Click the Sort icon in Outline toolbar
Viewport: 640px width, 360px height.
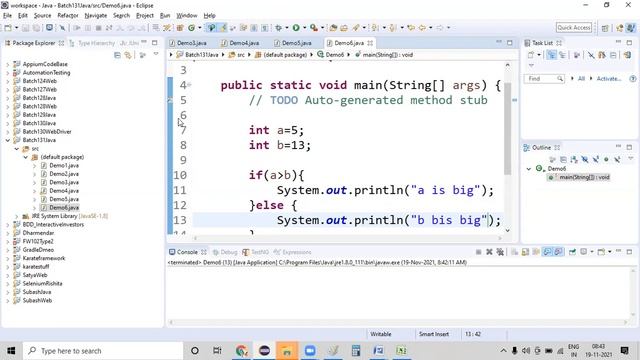tap(574, 159)
